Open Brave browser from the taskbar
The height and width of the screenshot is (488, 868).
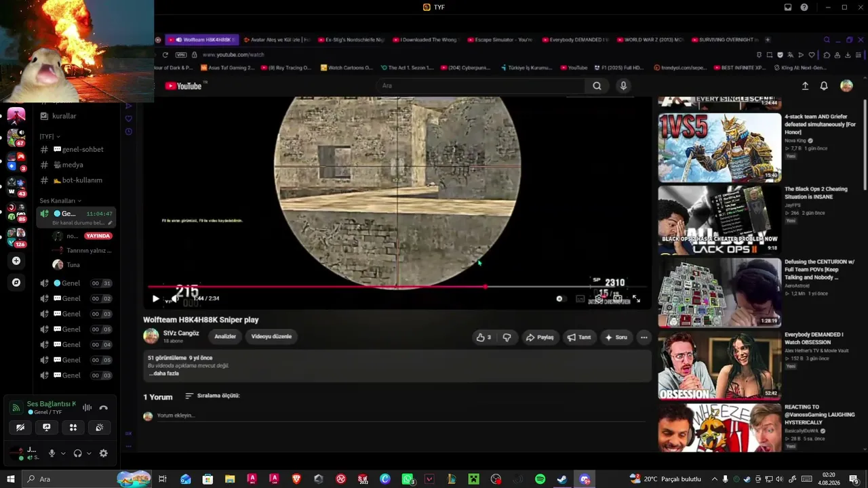click(296, 479)
